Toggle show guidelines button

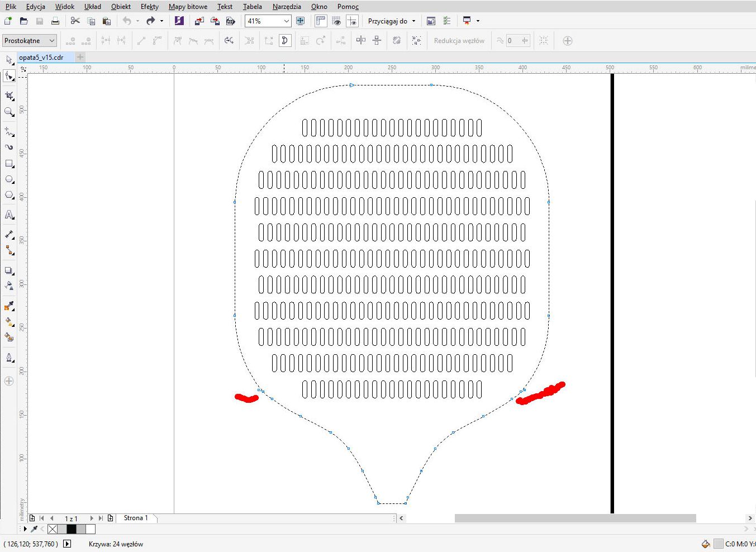pos(352,21)
